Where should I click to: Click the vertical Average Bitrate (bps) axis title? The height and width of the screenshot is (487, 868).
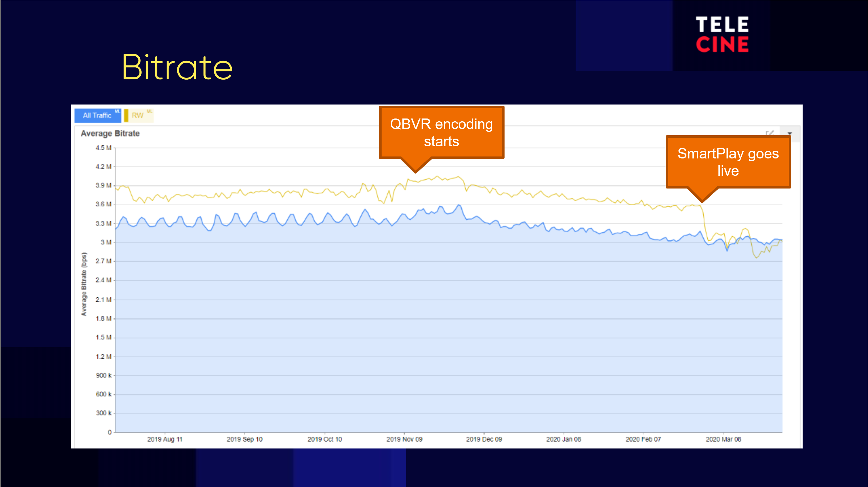tap(84, 284)
